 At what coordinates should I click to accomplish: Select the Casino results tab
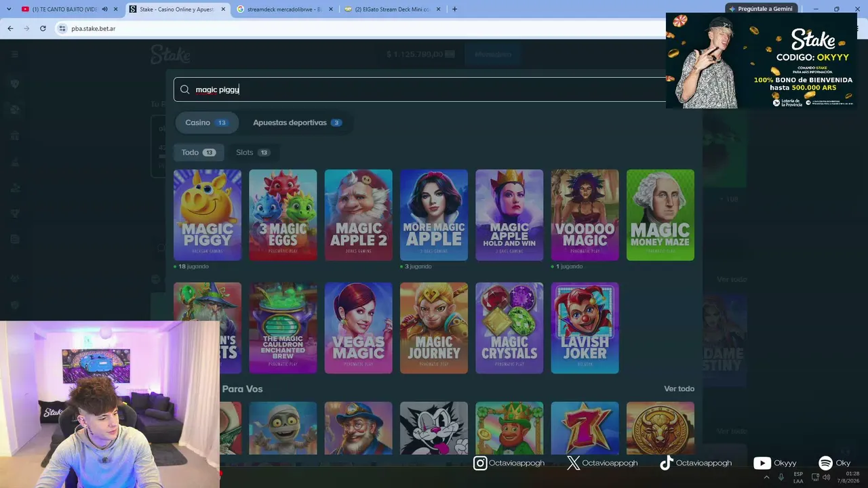[207, 123]
